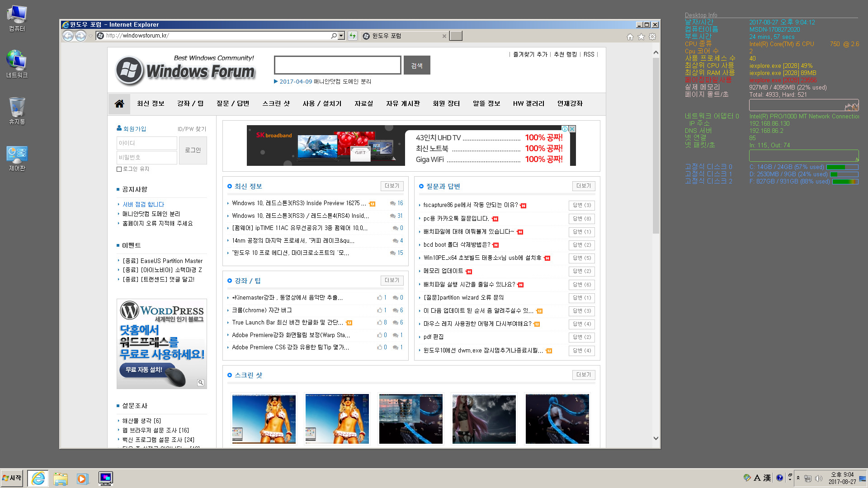Click the ID/PW 찾기 link
868x488 pixels.
tap(192, 129)
